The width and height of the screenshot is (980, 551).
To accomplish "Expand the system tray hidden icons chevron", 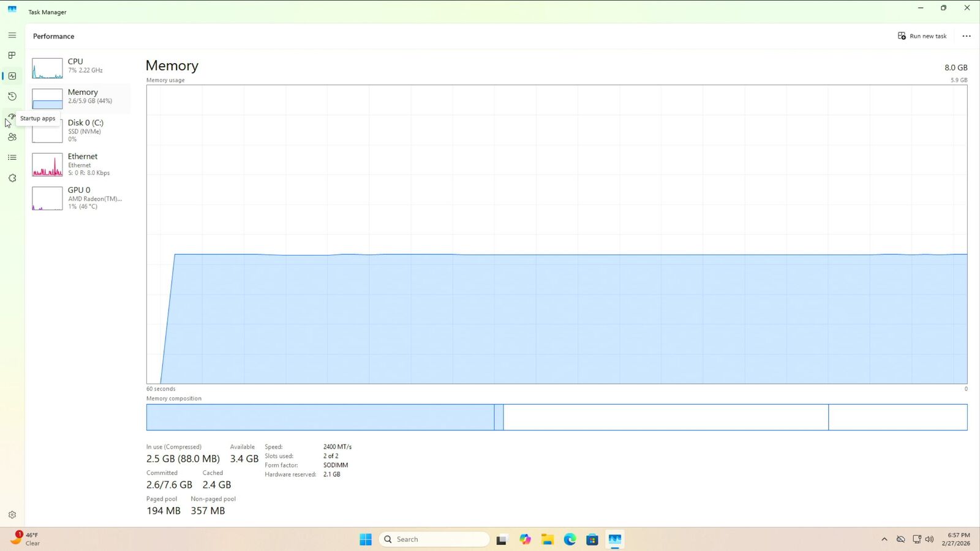I will coord(884,539).
